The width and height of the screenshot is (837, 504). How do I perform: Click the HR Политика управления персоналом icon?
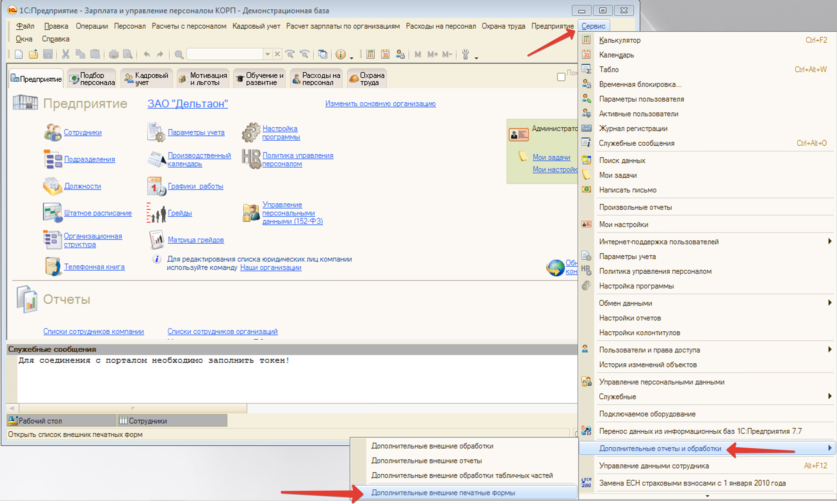pyautogui.click(x=251, y=159)
